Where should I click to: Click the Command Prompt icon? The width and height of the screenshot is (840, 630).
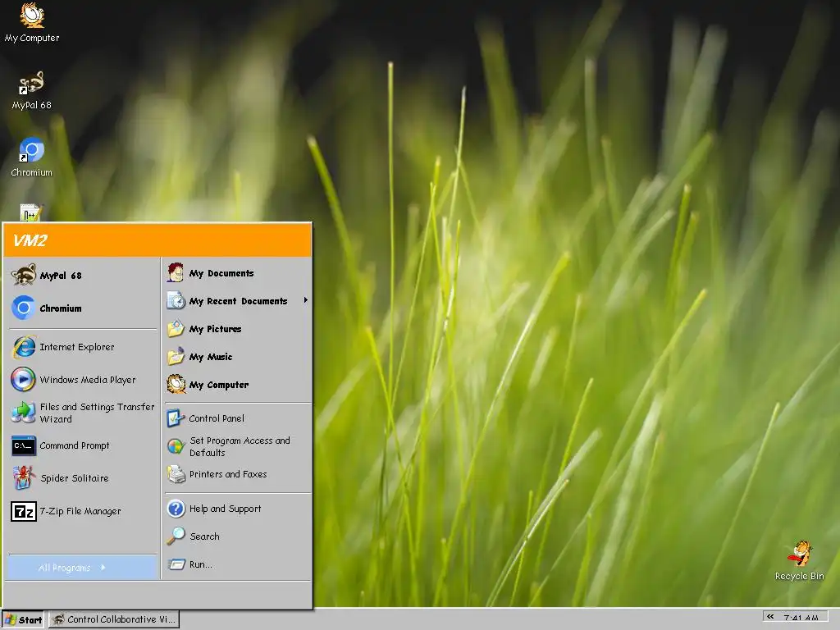pyautogui.click(x=24, y=445)
